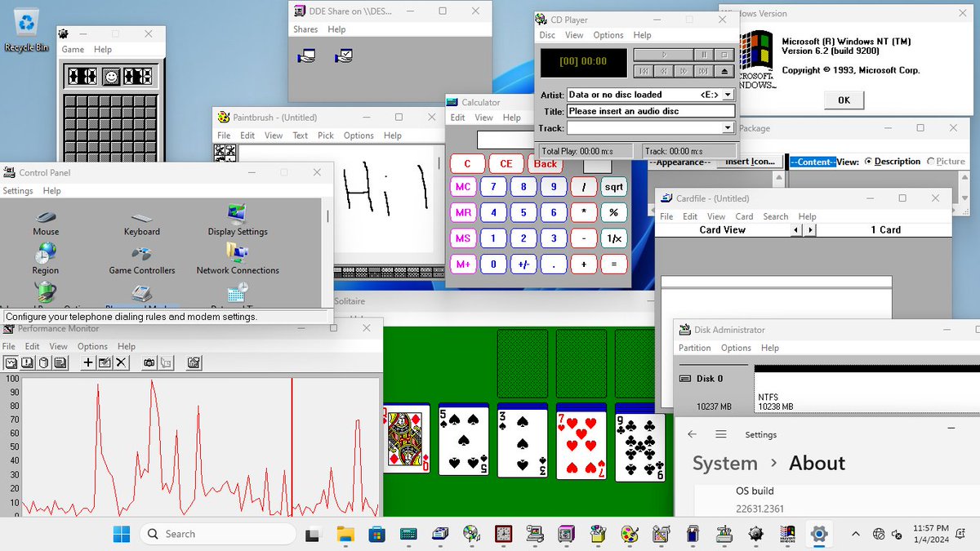Screen dimensions: 980x551
Task: Click the equals button in Calculator
Action: pos(613,264)
